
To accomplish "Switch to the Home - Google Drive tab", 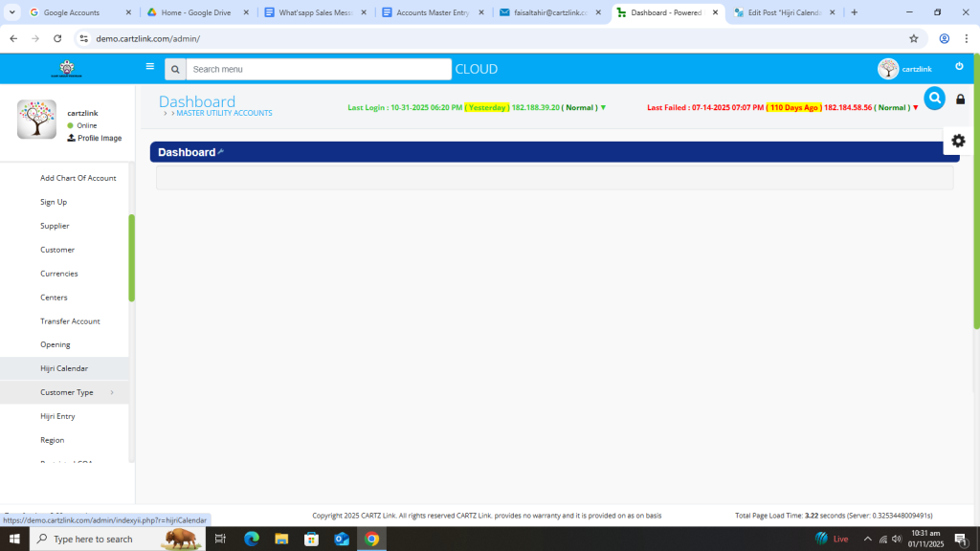I will click(x=198, y=12).
